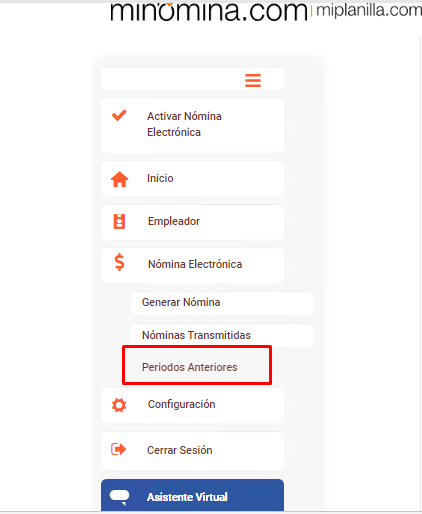
Task: Expand the Configuración menu
Action: 193,405
